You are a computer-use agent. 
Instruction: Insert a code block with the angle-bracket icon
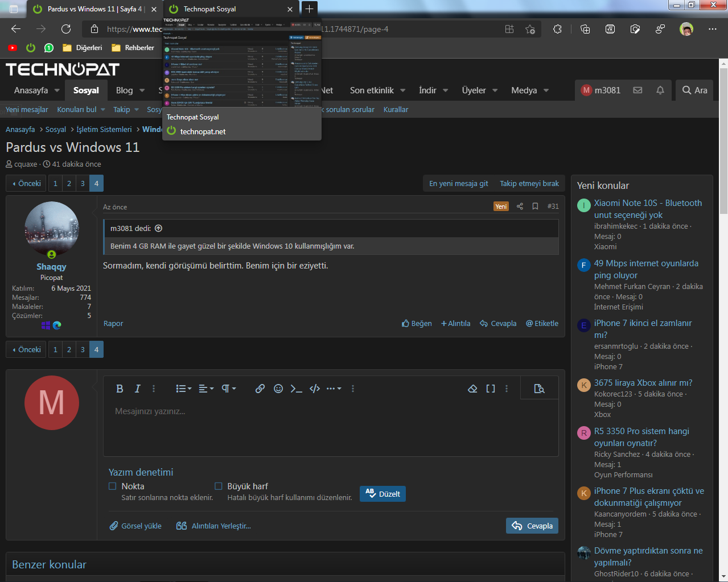(x=315, y=389)
